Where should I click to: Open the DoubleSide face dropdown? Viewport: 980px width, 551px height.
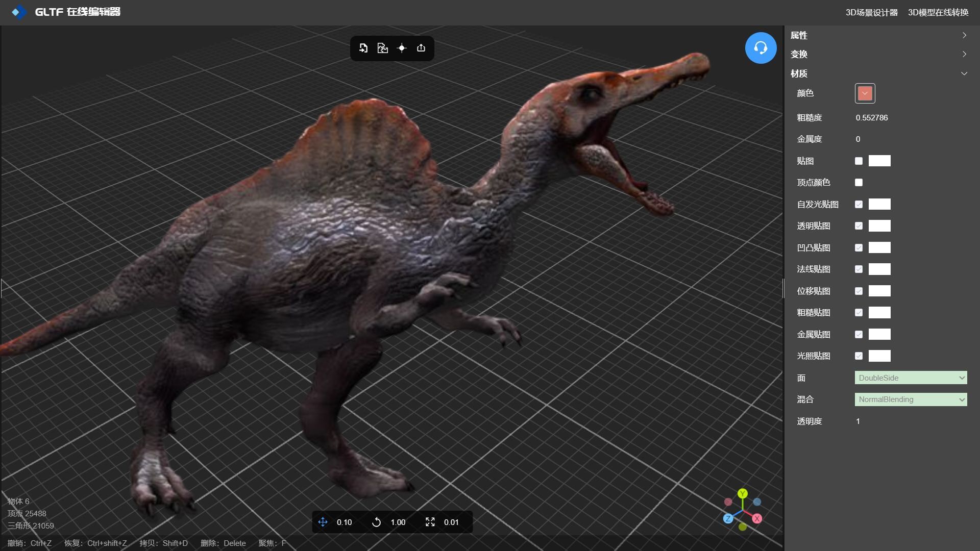[x=911, y=378]
